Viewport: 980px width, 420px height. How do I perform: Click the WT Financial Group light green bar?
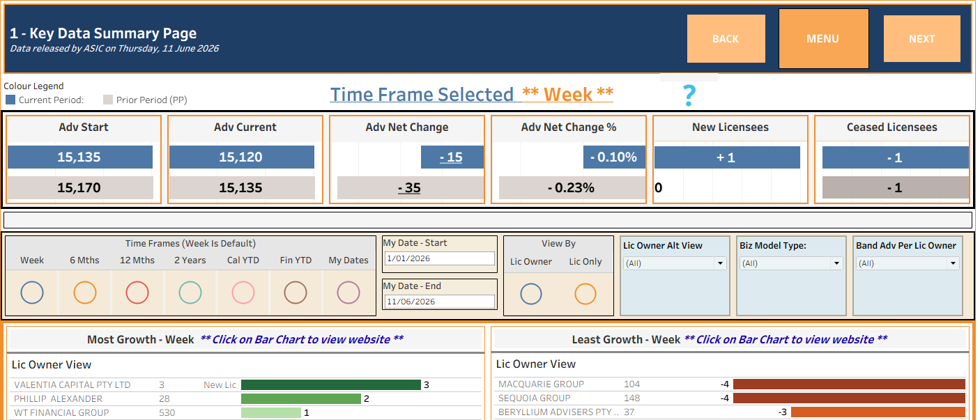pyautogui.click(x=271, y=413)
